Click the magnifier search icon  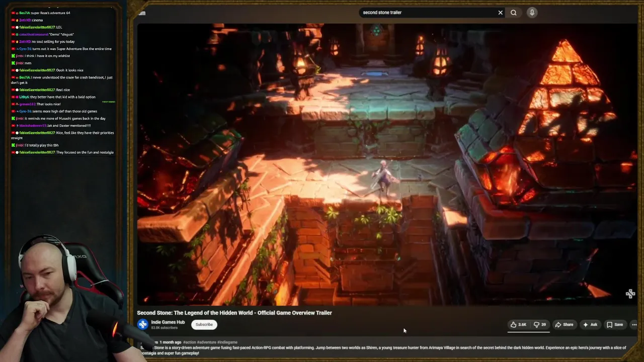click(513, 13)
